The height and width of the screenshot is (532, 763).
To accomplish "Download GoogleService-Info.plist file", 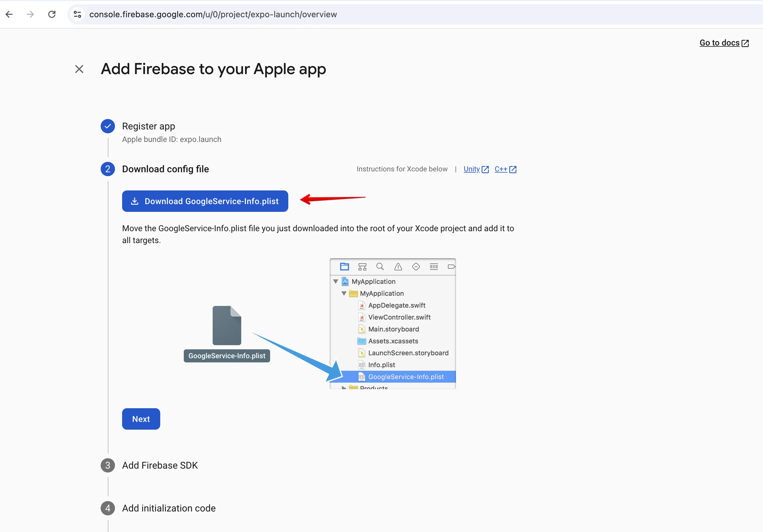I will coord(205,201).
